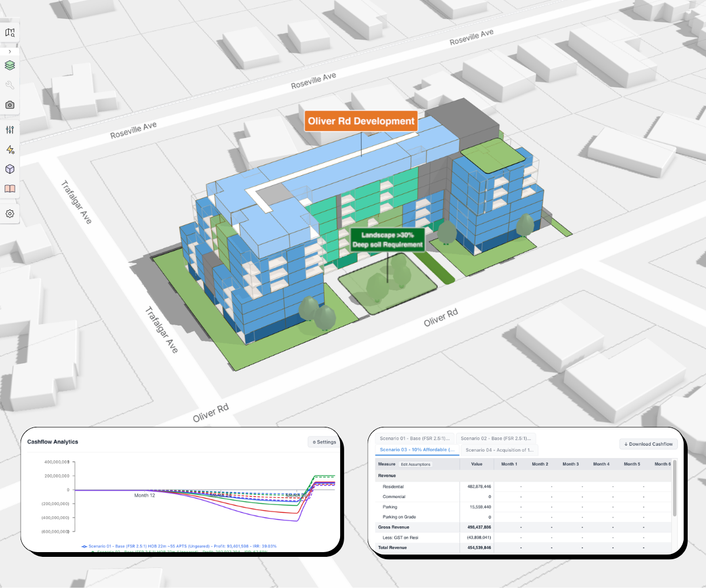Select the 3D cube model icon
The width and height of the screenshot is (706, 588).
10,169
